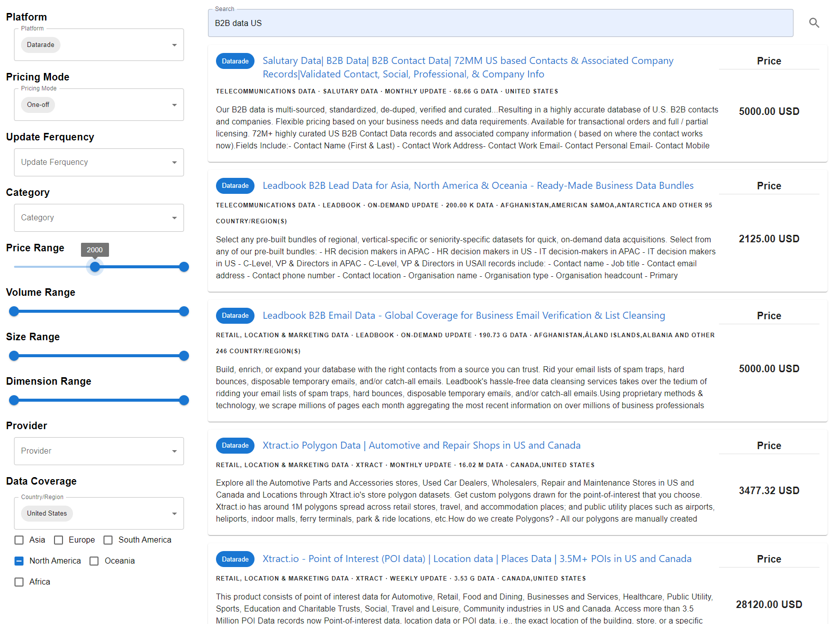Check the Oceania checkbox
The width and height of the screenshot is (840, 624).
(94, 561)
